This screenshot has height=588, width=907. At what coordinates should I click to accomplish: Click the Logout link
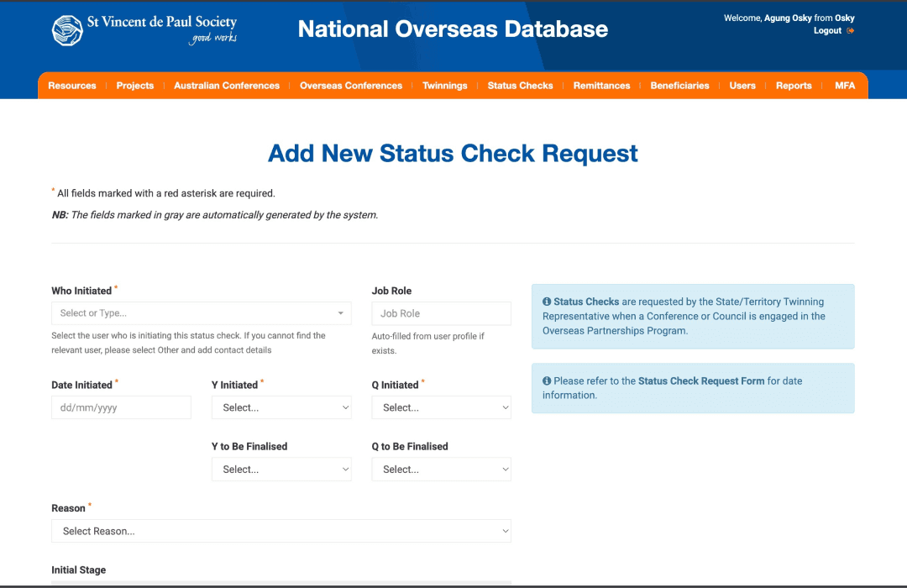pyautogui.click(x=827, y=31)
